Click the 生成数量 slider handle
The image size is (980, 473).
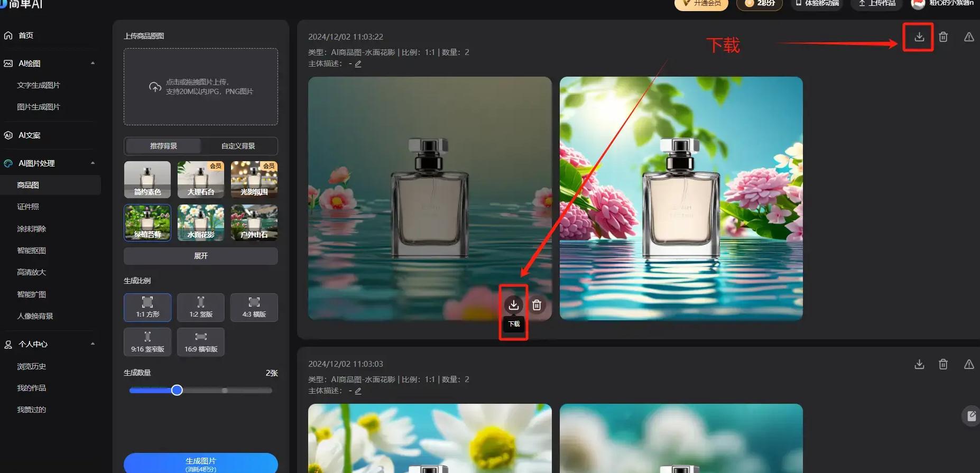click(177, 390)
